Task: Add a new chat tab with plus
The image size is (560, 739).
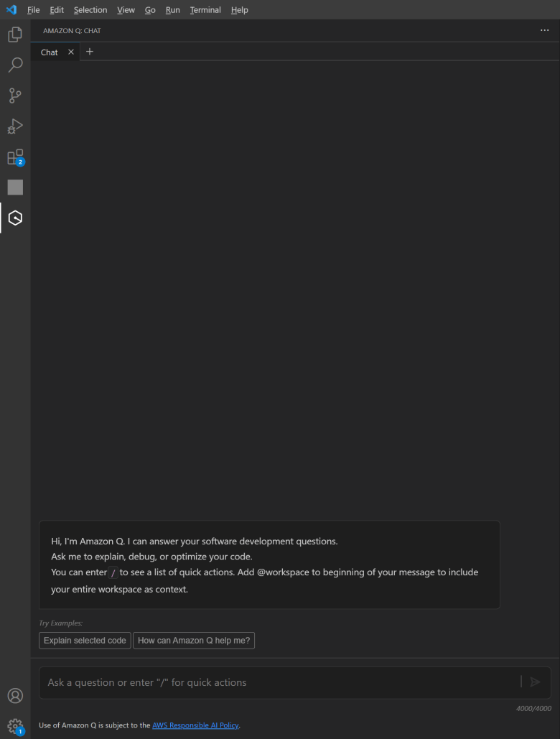Action: [90, 52]
